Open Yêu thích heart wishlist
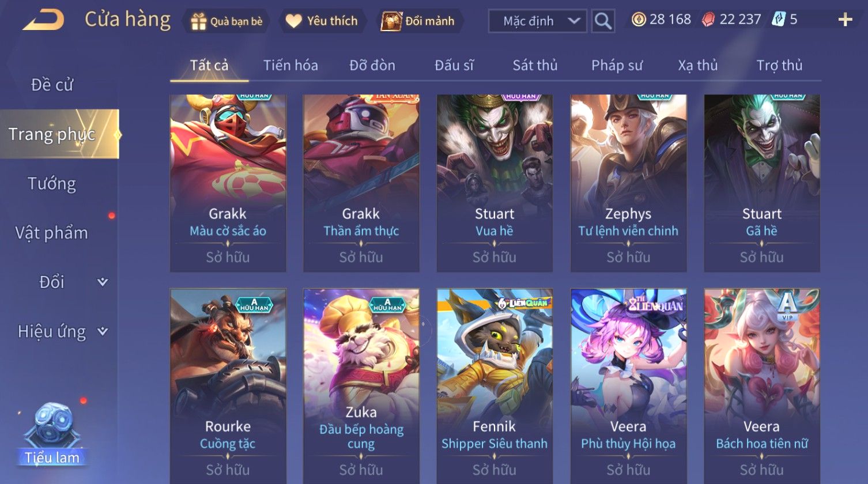 pos(322,21)
